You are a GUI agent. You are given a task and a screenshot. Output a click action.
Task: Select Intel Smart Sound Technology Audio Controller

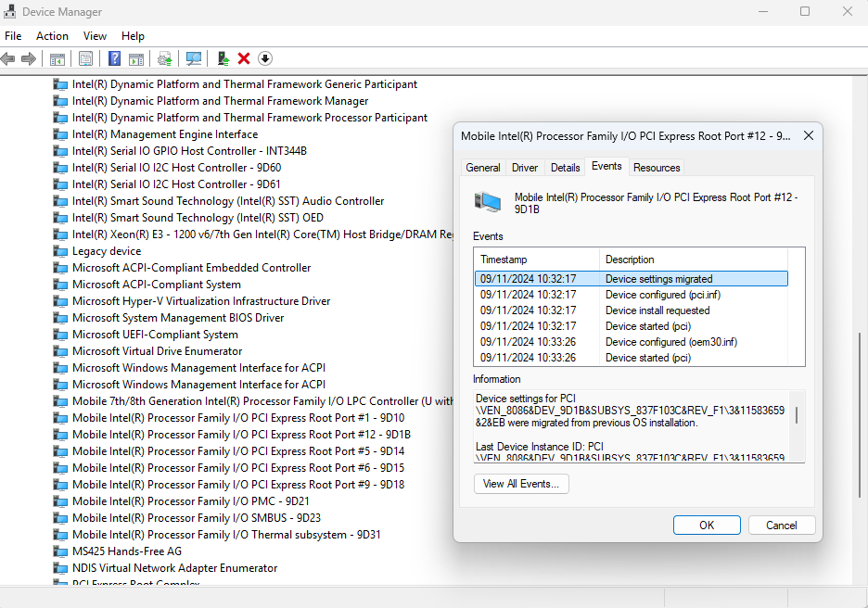[x=228, y=201]
